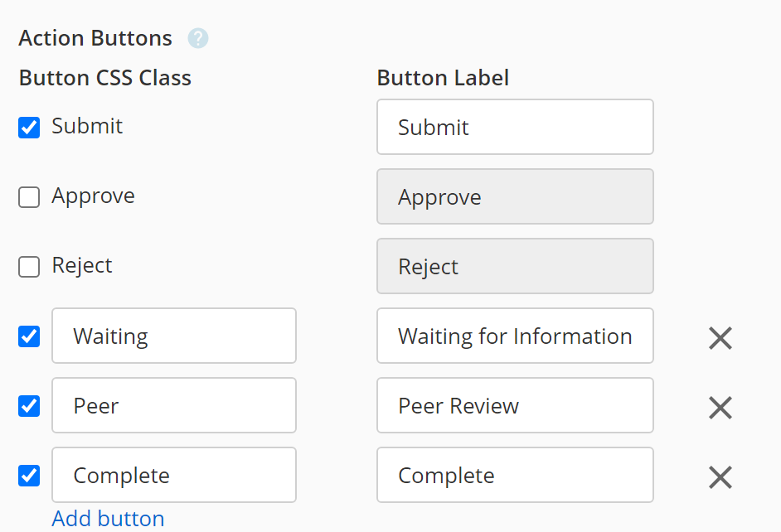Viewport: 781px width, 532px height.
Task: Edit the Waiting for Information label field
Action: (515, 336)
